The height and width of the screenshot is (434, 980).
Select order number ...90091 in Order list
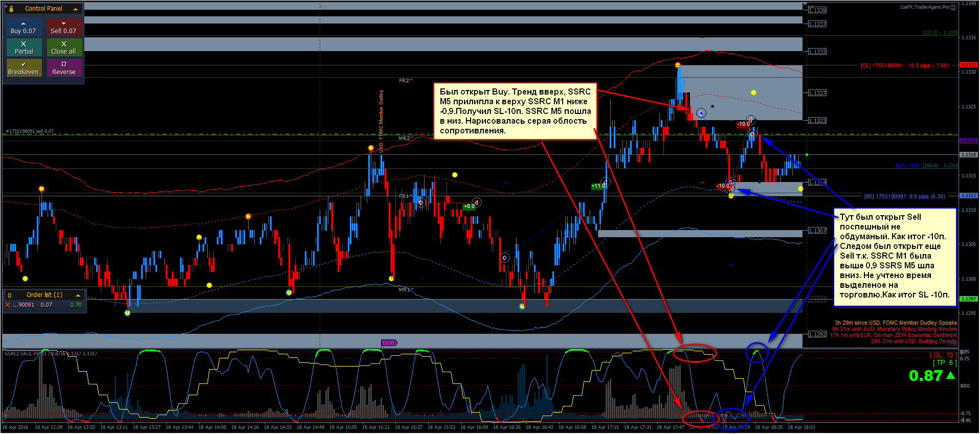point(24,305)
